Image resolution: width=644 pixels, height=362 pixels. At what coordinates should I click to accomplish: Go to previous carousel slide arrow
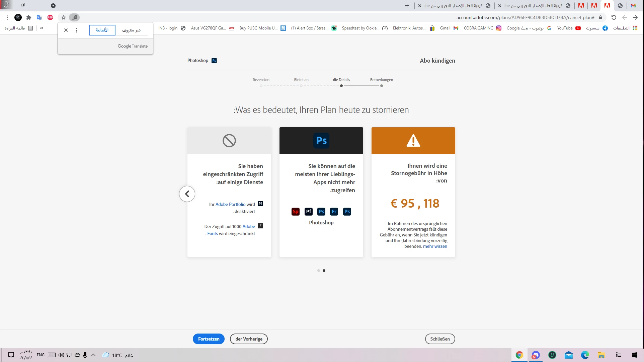pyautogui.click(x=187, y=194)
